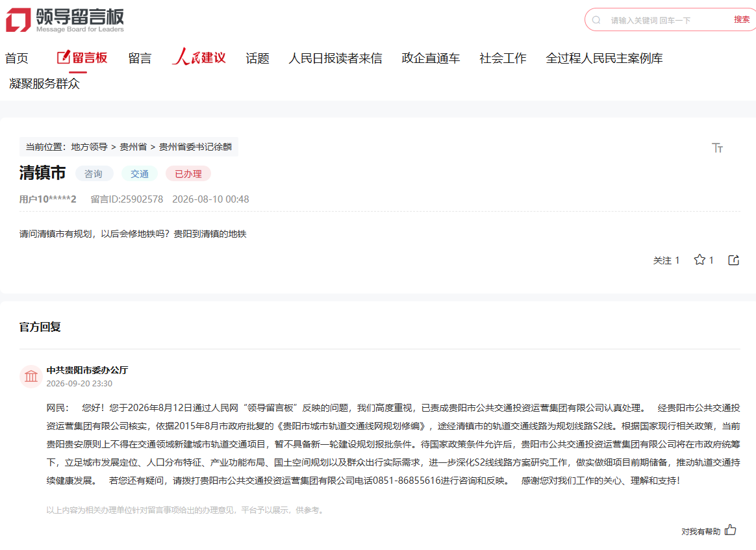This screenshot has width=756, height=550.
Task: Click the phone number 0851-86855616 in reply
Action: (x=407, y=481)
